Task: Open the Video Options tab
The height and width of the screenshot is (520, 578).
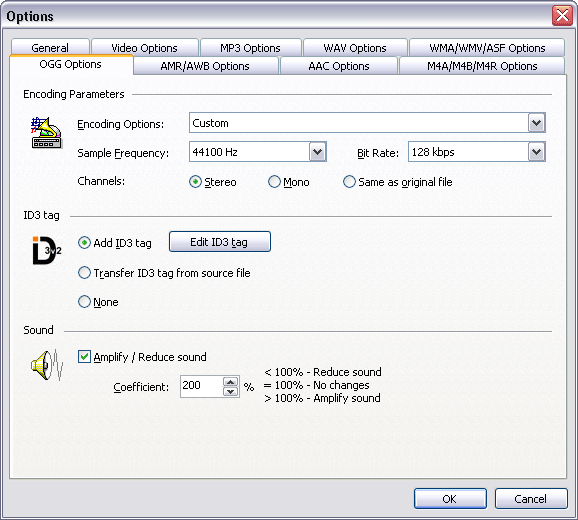Action: [144, 48]
